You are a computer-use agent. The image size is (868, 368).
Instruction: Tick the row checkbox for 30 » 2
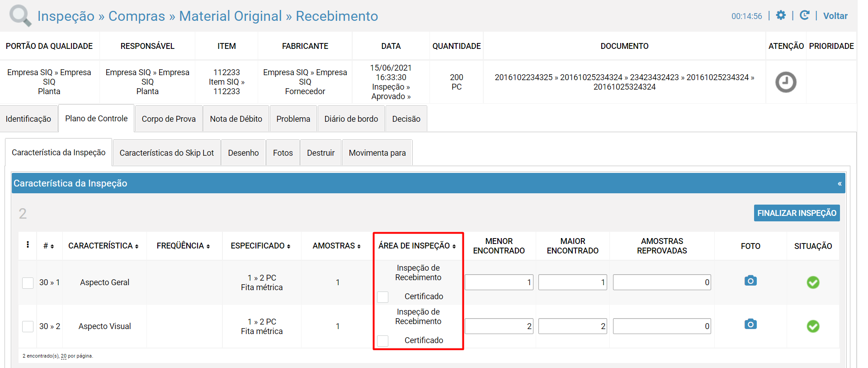[x=28, y=326]
